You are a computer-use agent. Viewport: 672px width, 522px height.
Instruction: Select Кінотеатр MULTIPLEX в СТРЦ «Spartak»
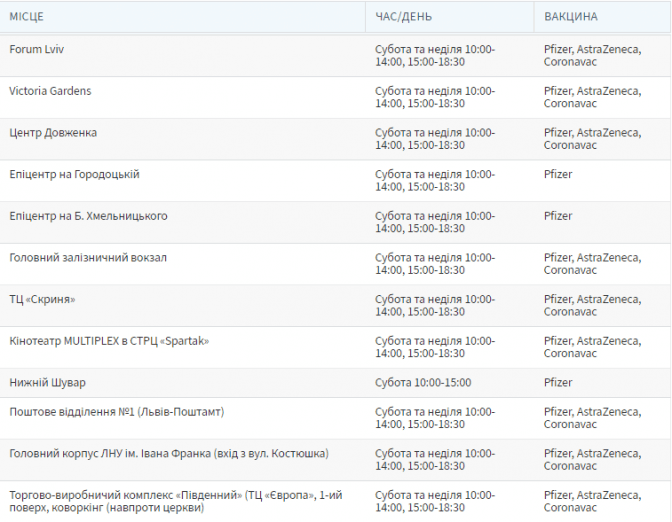(x=109, y=341)
